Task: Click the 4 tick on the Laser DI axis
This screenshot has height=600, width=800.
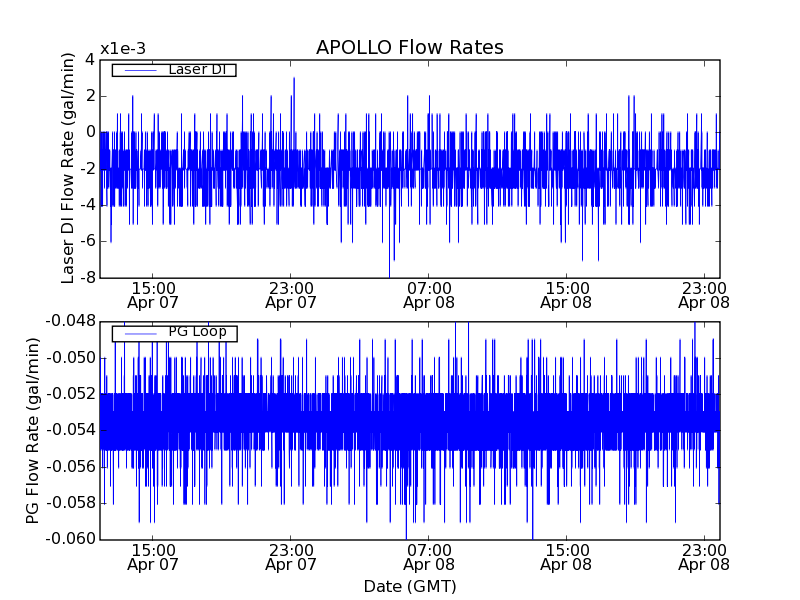Action: point(90,60)
